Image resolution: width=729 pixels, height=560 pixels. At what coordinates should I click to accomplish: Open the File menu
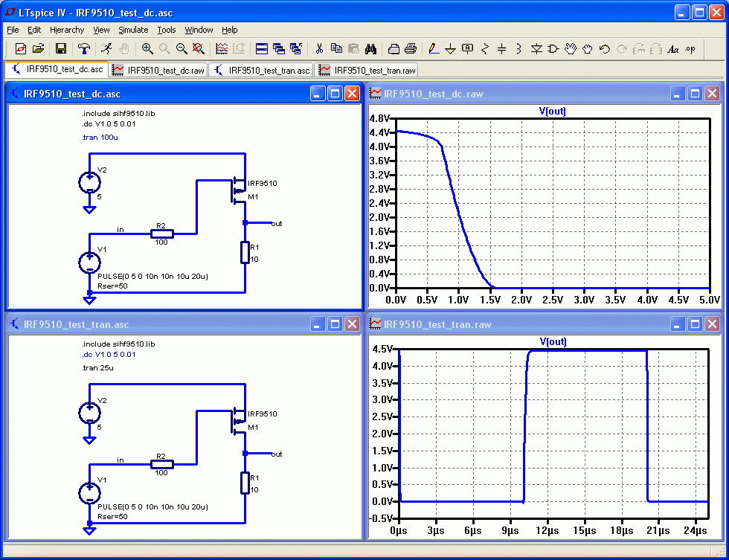13,30
